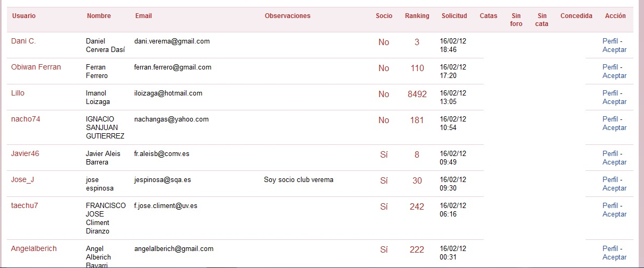Open Perfil link in the Lillo row
Viewport: 644px width, 268px height.
pos(611,93)
